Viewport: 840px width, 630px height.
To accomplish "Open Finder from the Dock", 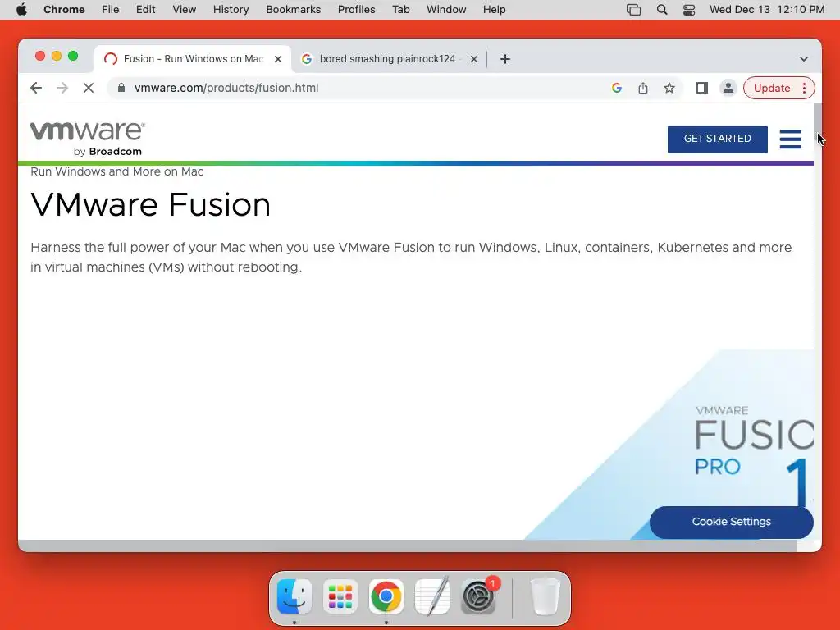I will 294,596.
